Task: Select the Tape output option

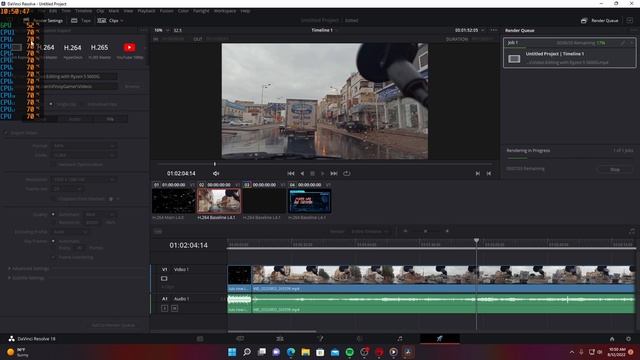Action: pyautogui.click(x=81, y=20)
